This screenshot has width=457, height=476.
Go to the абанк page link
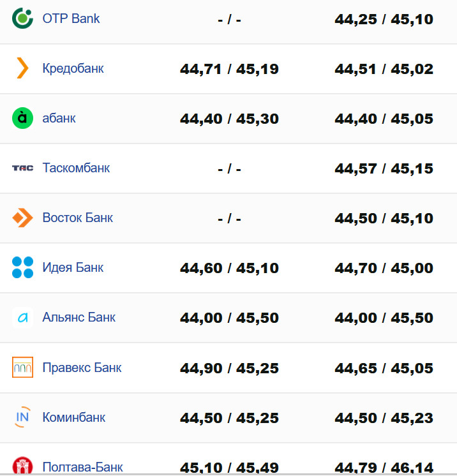(x=59, y=118)
